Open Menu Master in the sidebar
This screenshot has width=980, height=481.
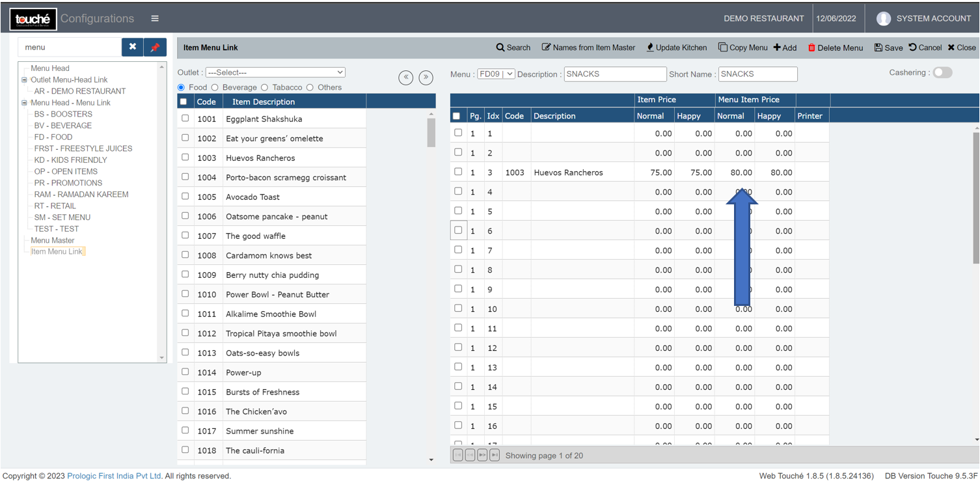53,240
